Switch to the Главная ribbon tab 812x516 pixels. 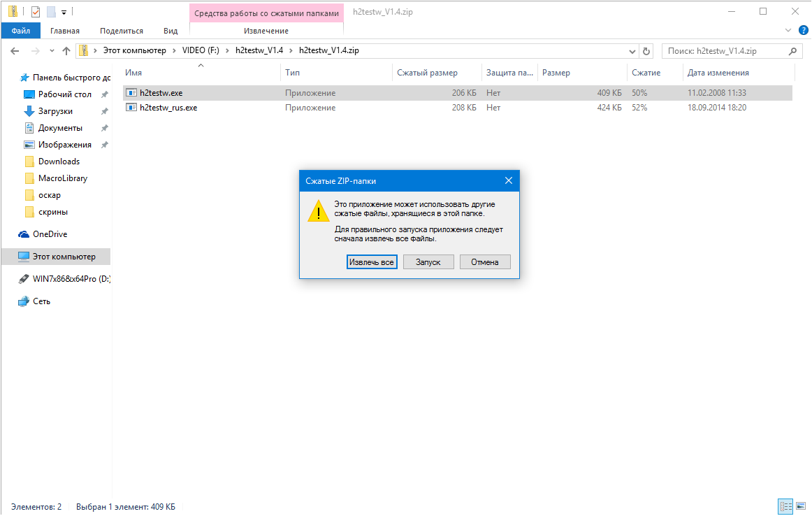click(x=65, y=31)
